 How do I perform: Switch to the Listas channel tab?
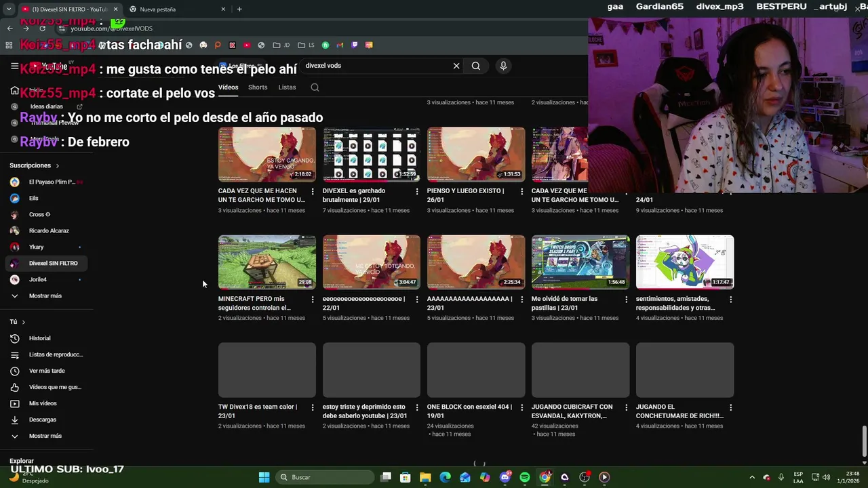click(x=287, y=87)
